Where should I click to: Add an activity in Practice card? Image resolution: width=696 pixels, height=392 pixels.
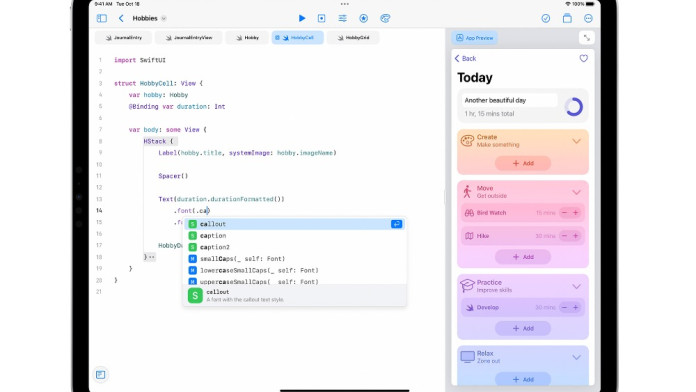pyautogui.click(x=523, y=329)
